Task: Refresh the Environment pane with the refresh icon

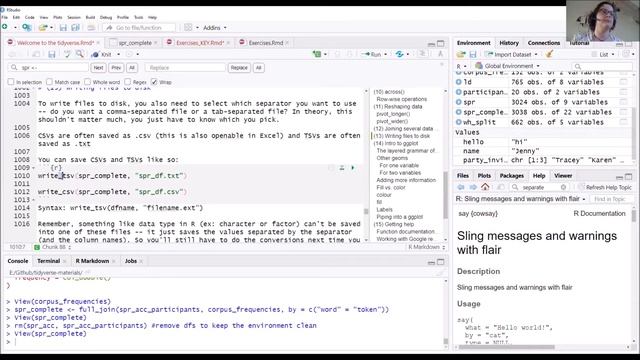Action: (626, 54)
